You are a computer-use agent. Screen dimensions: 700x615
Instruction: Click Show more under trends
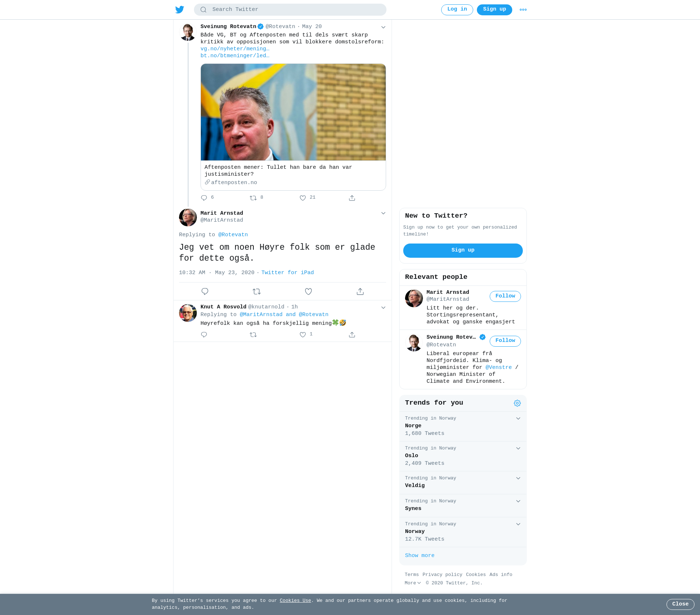coord(420,556)
